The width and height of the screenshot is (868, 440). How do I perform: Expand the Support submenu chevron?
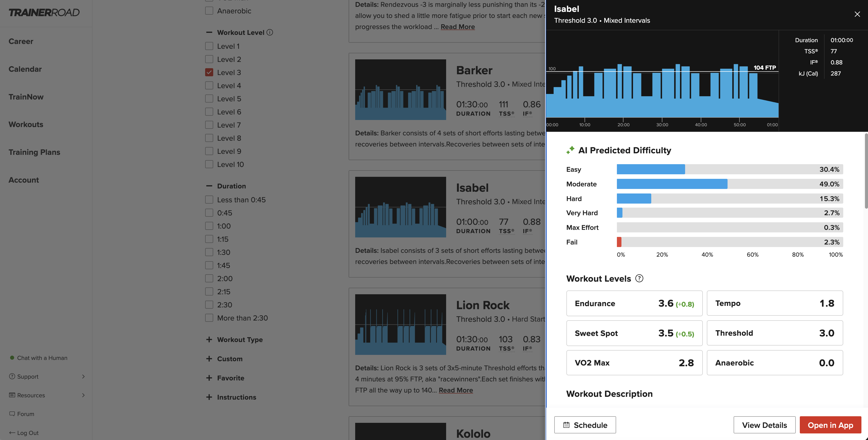point(83,376)
